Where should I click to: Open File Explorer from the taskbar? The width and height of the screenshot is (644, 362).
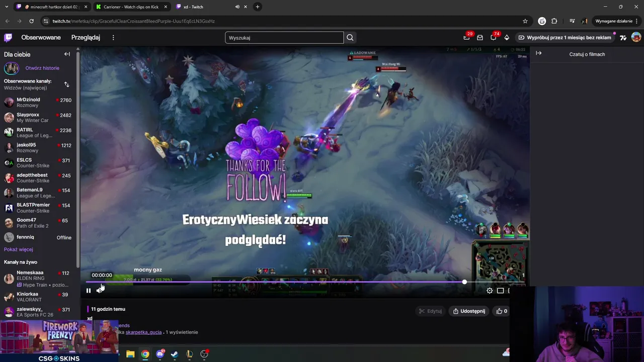(x=130, y=354)
